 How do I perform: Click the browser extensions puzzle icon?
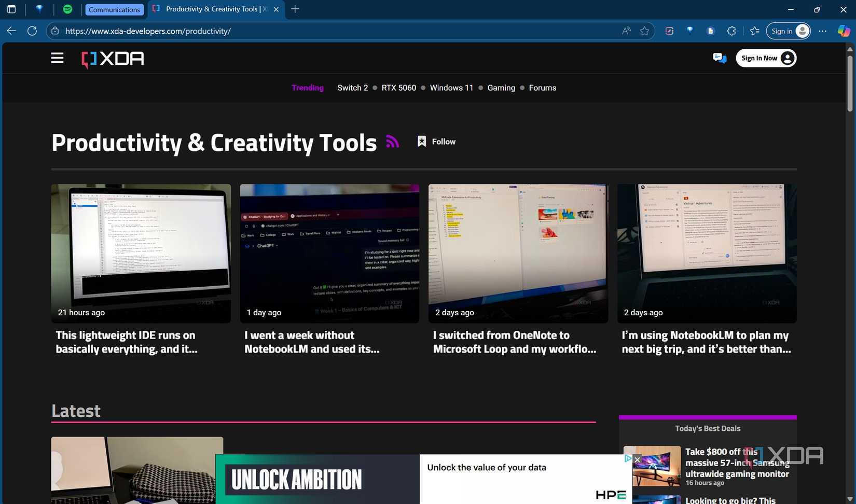pyautogui.click(x=731, y=31)
